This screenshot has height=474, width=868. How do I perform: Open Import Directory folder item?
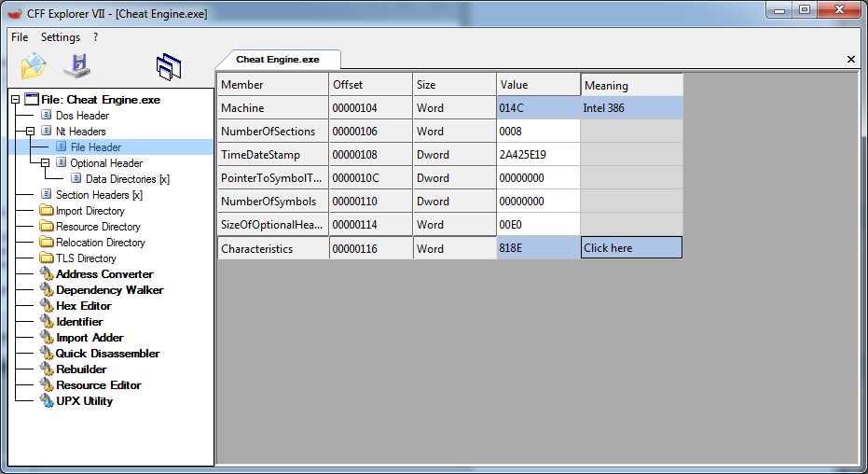point(90,211)
